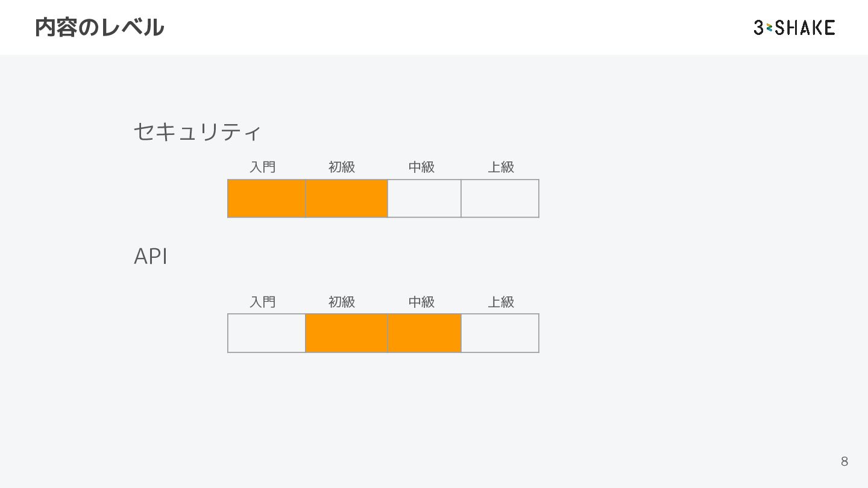Click the 入門 label above API bar
The image size is (868, 488).
263,302
